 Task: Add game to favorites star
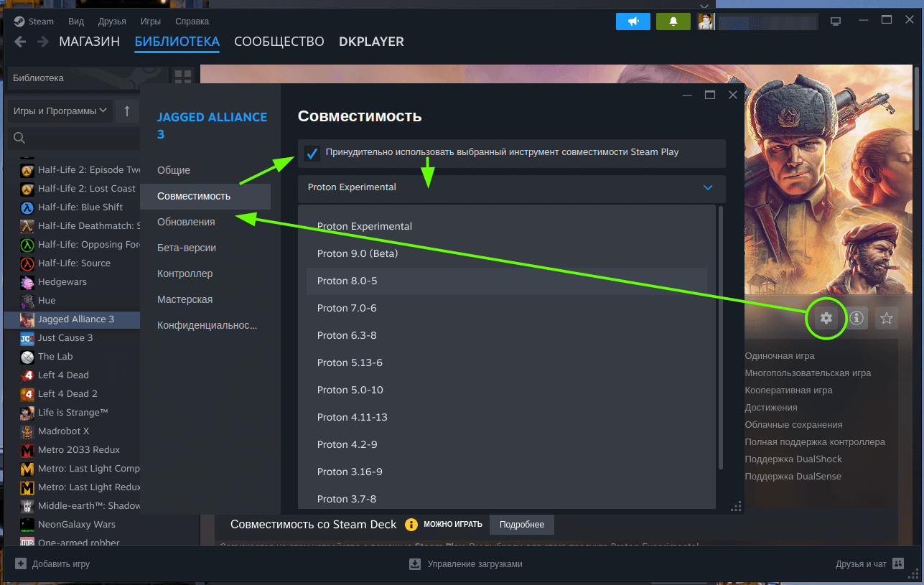(887, 318)
